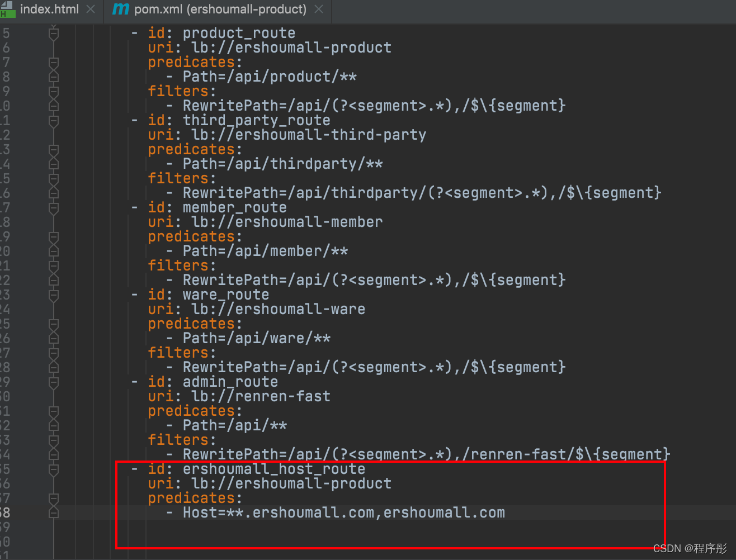736x560 pixels.
Task: Toggle fold marker beside Path=/api/member/**
Action: pyautogui.click(x=54, y=251)
